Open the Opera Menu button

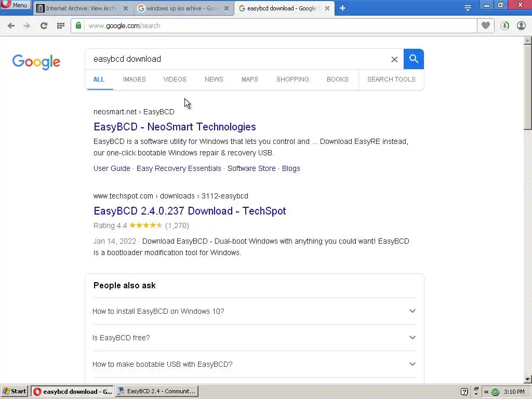point(15,5)
